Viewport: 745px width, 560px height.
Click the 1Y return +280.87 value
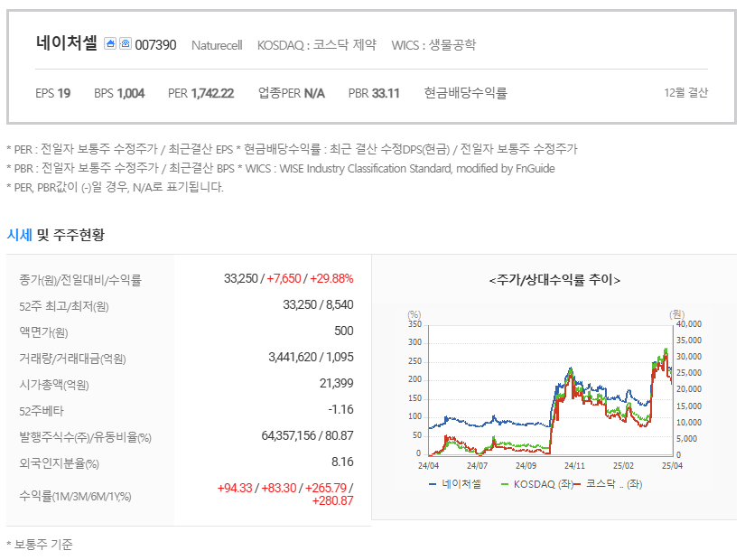coord(332,500)
